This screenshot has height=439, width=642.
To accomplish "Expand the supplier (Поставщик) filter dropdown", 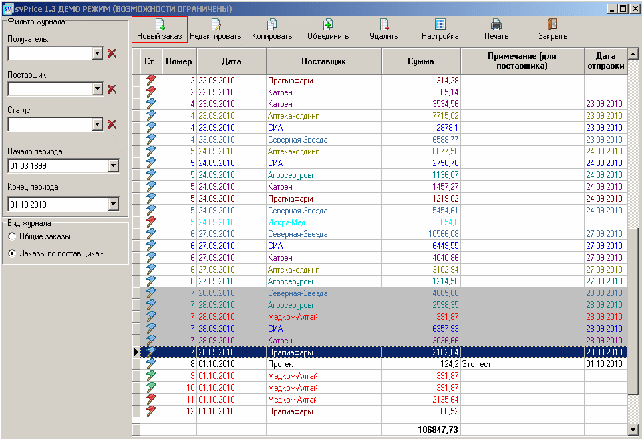I will pos(97,89).
